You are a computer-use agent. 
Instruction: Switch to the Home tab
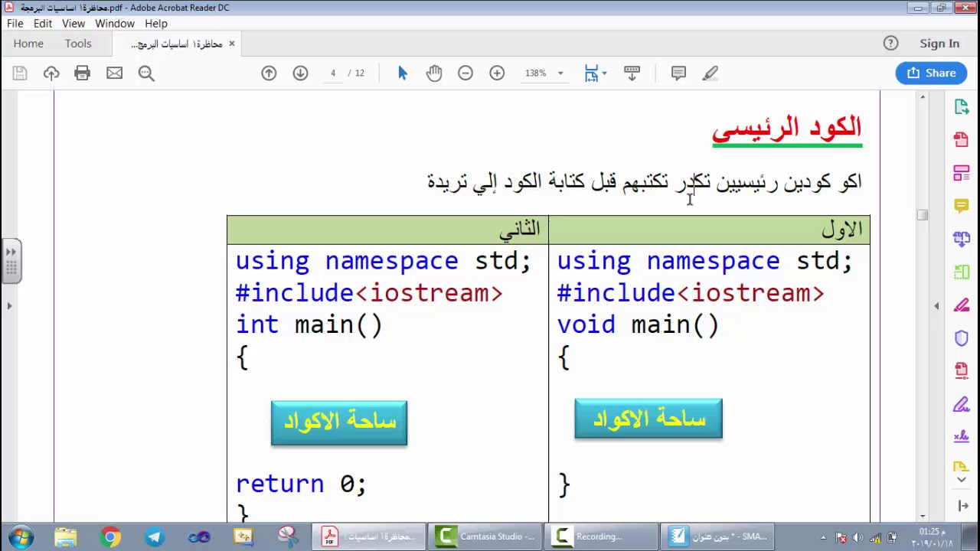[x=28, y=44]
